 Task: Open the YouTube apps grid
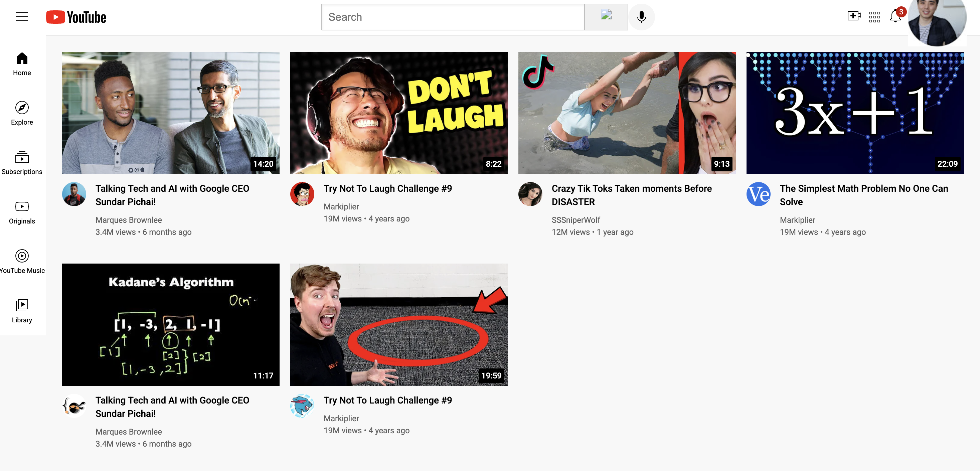click(875, 17)
